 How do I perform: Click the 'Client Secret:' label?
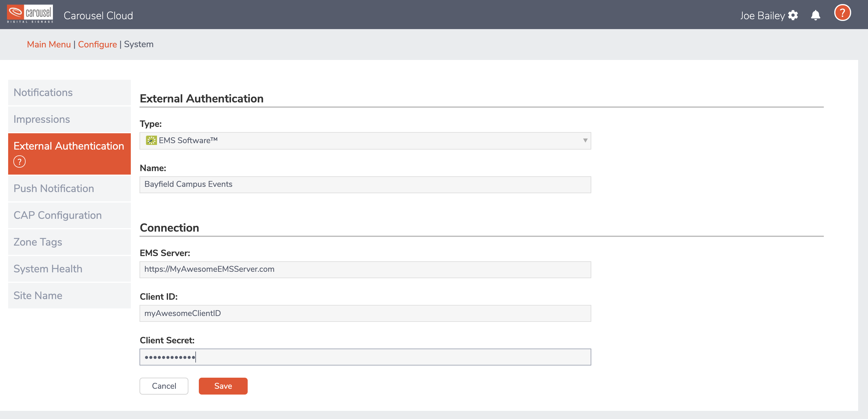pyautogui.click(x=167, y=340)
